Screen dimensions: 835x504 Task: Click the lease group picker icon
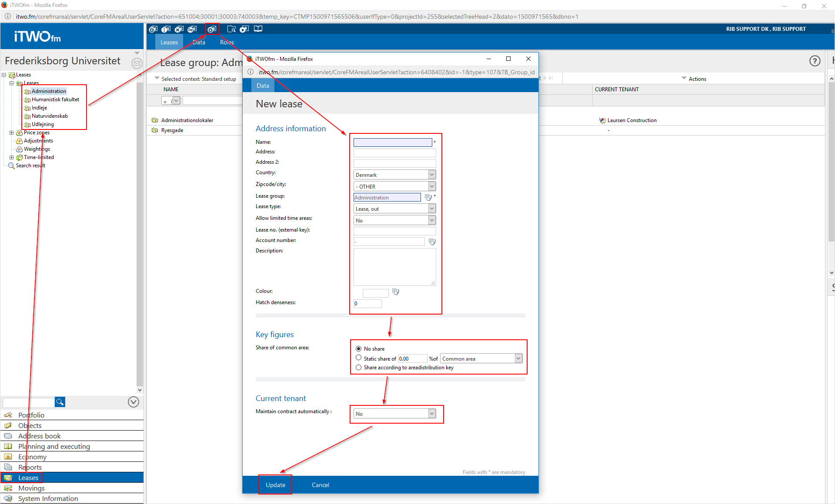click(x=428, y=198)
